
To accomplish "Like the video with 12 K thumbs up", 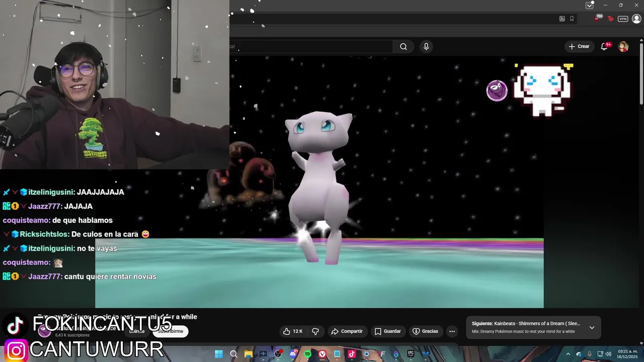I will [x=293, y=331].
